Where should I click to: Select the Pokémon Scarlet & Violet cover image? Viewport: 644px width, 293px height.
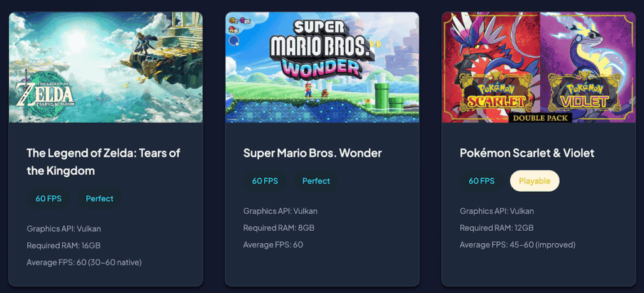pyautogui.click(x=538, y=67)
